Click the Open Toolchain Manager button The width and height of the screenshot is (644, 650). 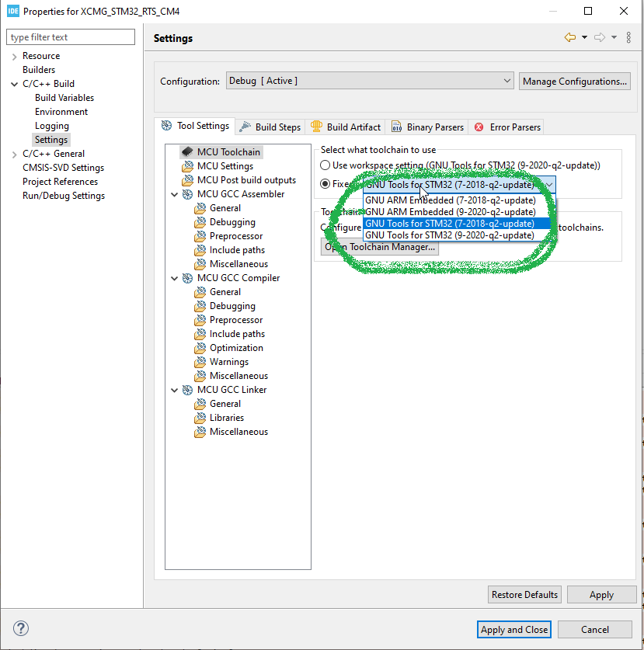click(379, 247)
